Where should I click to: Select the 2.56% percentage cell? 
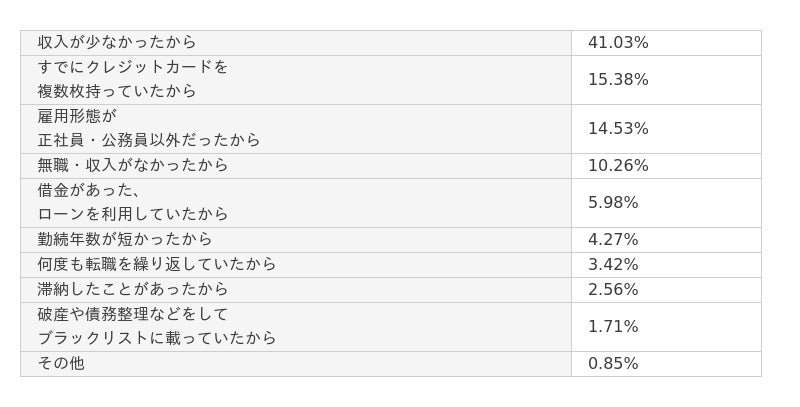pyautogui.click(x=613, y=290)
